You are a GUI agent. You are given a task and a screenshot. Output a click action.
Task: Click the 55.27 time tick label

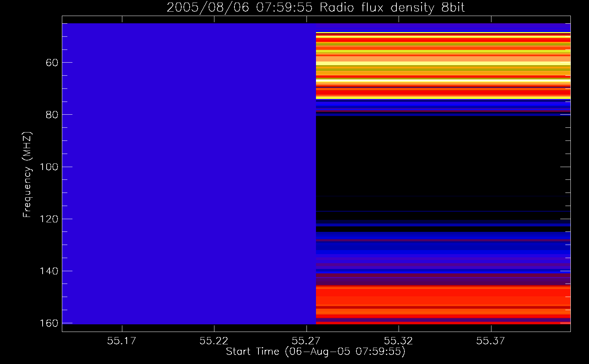(x=306, y=341)
